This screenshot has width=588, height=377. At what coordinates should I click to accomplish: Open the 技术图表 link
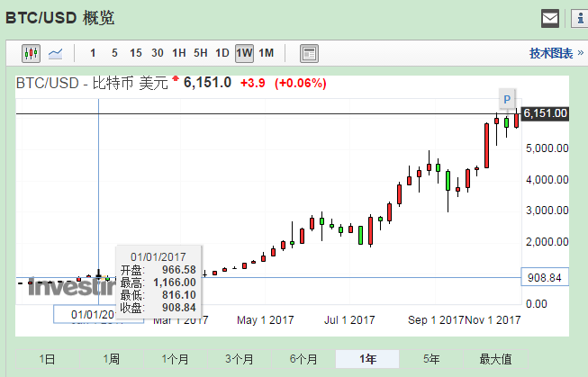[551, 53]
